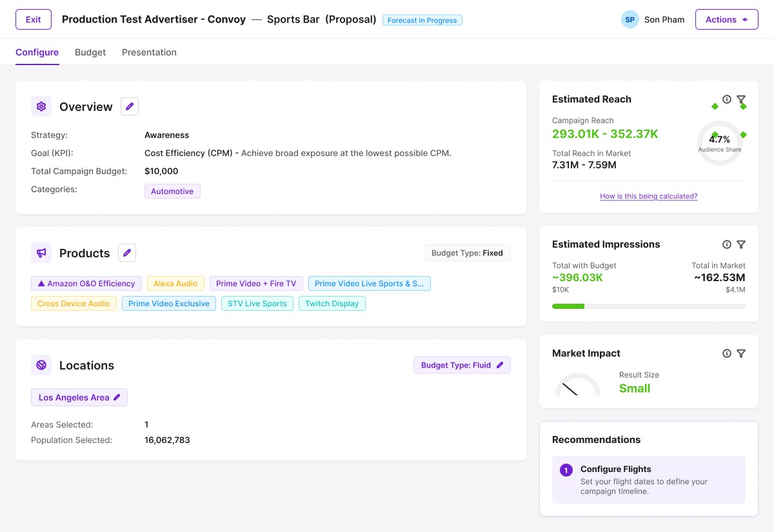Image resolution: width=774 pixels, height=532 pixels.
Task: Edit the Los Angeles Area chip
Action: 79,397
